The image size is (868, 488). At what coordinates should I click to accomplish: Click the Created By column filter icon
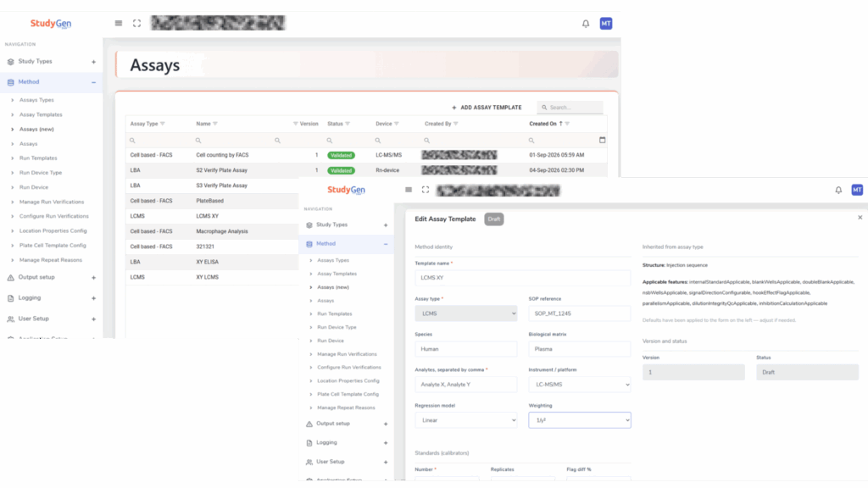(455, 124)
